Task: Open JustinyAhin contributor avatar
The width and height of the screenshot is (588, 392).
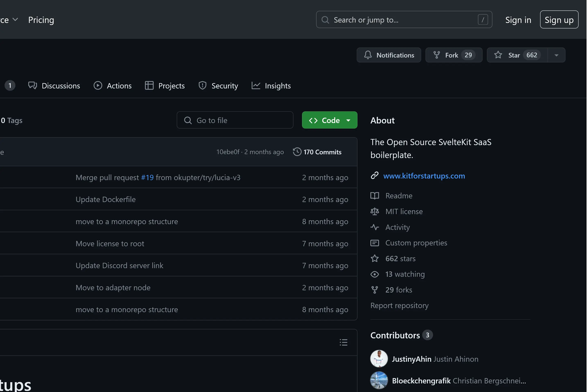Action: [379, 359]
